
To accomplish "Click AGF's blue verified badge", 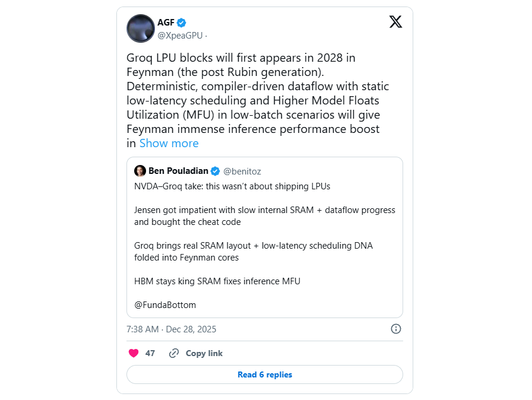I will click(182, 23).
